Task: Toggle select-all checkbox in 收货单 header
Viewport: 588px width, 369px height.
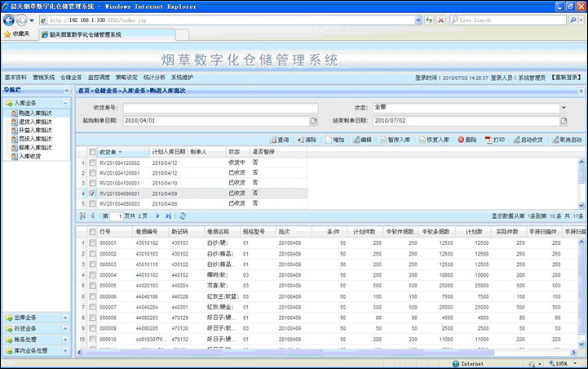Action: tap(92, 152)
